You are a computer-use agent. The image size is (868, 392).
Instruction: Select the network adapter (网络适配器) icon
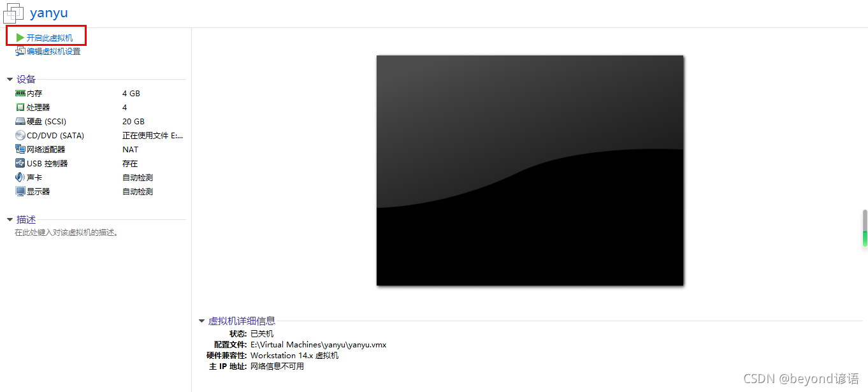pos(20,149)
